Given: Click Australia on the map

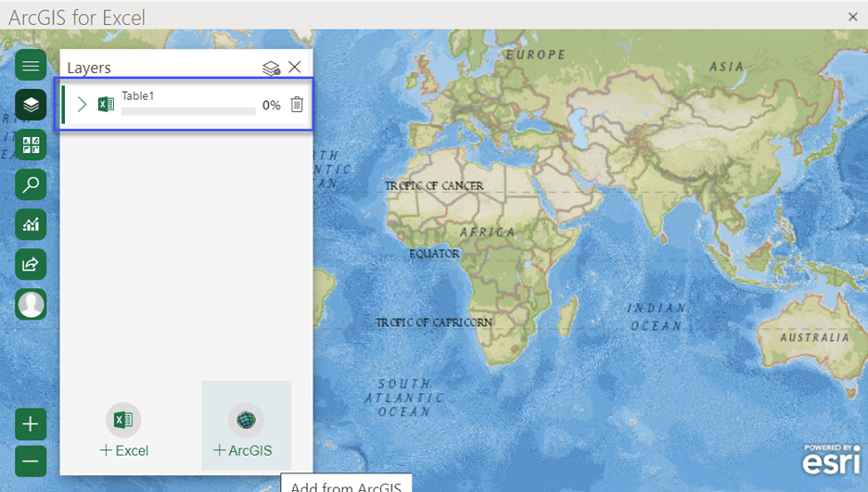Looking at the screenshot, I should 814,337.
